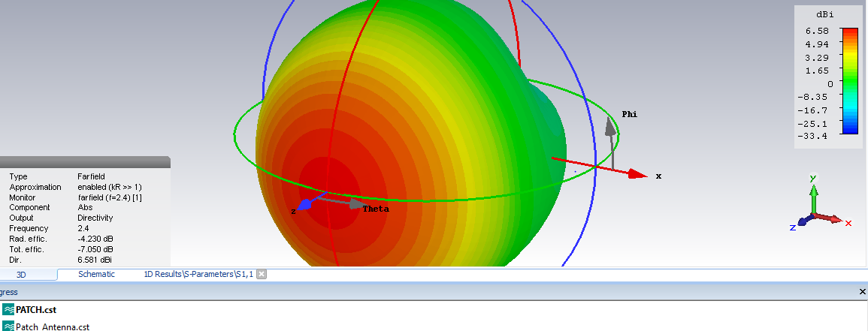This screenshot has height=331, width=868.
Task: Click the dBi unit label on legend
Action: tap(825, 14)
